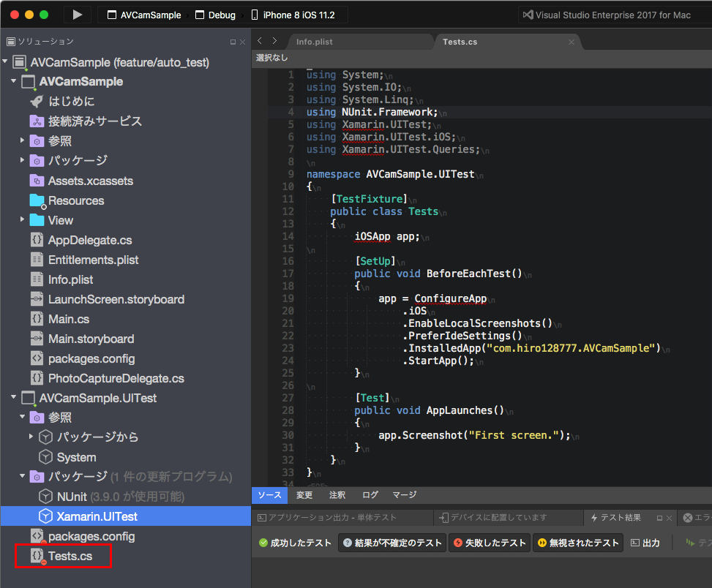
Task: Open Tests.cs in solution tree
Action: tap(61, 556)
